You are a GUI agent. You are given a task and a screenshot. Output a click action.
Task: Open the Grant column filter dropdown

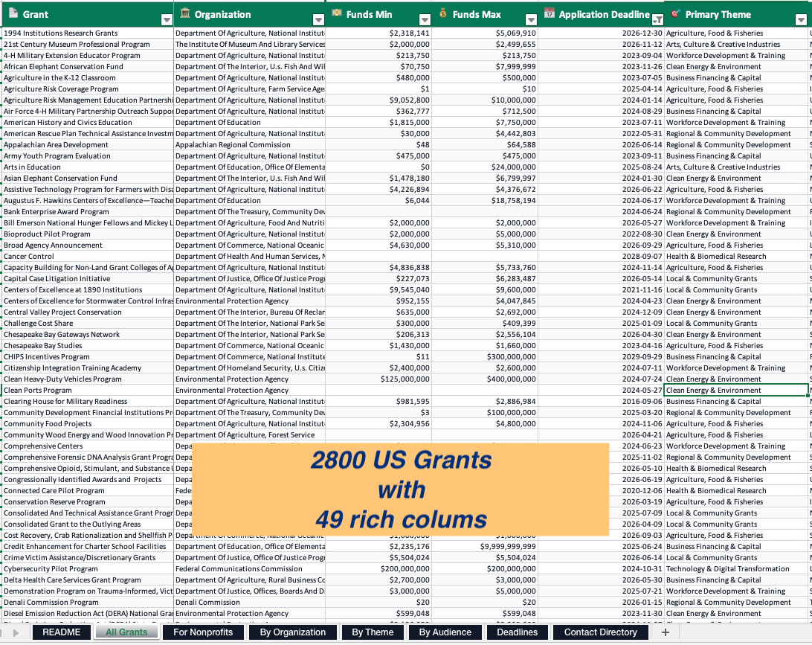tap(167, 19)
